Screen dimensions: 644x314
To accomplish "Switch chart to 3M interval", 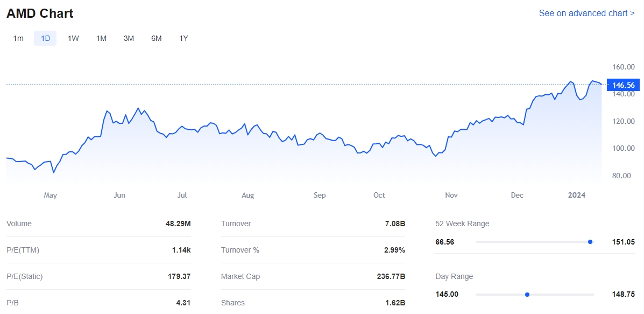I will (129, 38).
